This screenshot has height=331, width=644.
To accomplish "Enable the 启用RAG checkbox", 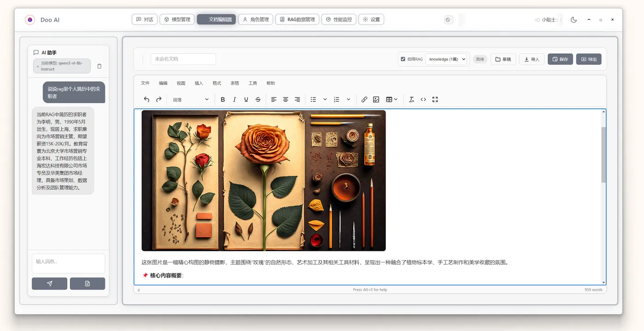I will point(402,59).
